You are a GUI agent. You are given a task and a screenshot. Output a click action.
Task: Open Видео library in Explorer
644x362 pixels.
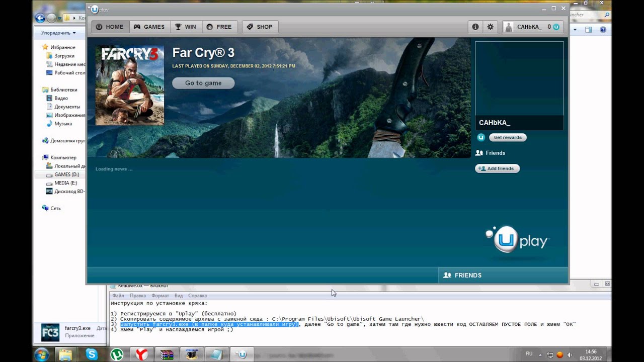(x=57, y=99)
